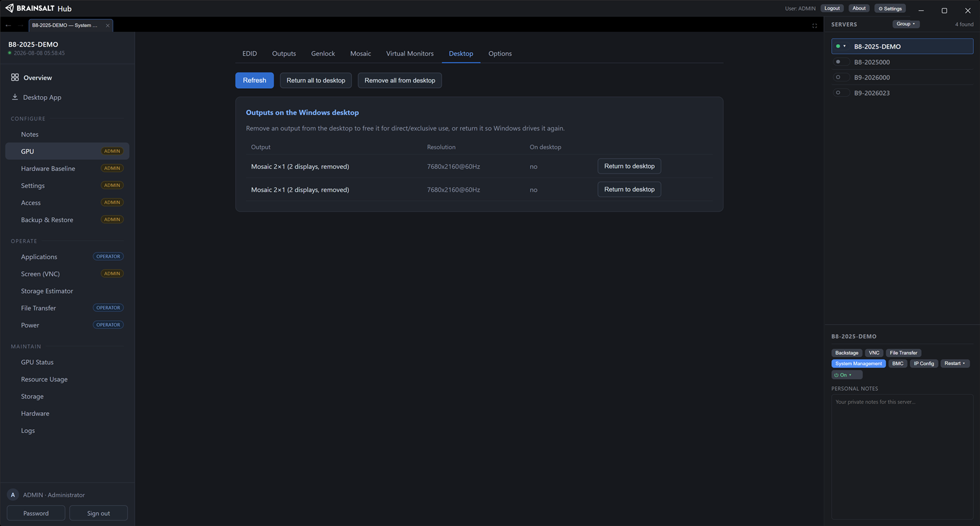This screenshot has width=980, height=526.
Task: Switch to the Options tab
Action: 500,54
